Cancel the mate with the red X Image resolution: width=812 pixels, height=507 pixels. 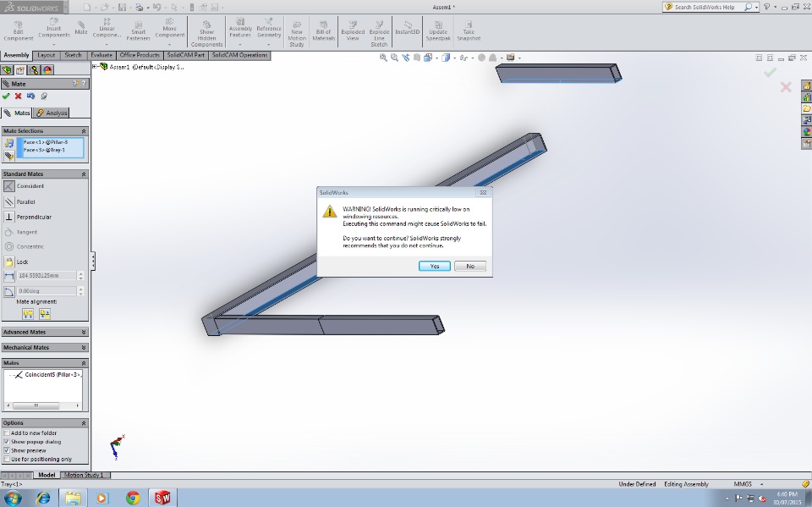(x=18, y=96)
